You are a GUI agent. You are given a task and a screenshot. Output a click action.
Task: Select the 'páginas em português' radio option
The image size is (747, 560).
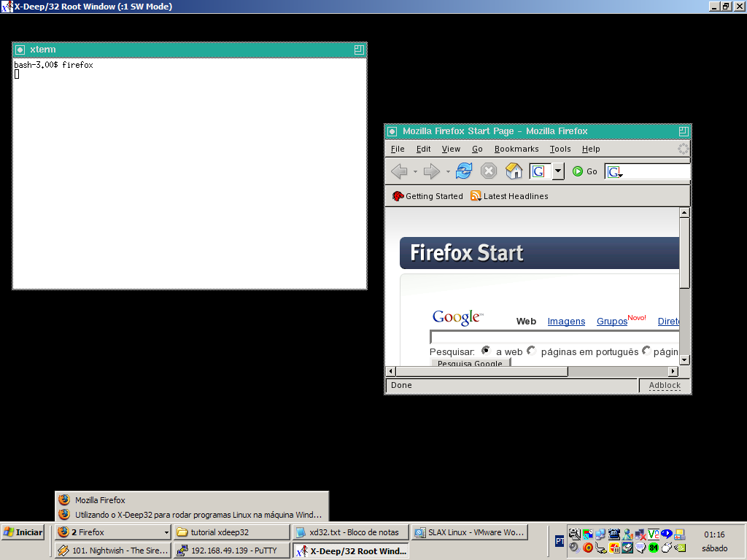click(x=531, y=351)
